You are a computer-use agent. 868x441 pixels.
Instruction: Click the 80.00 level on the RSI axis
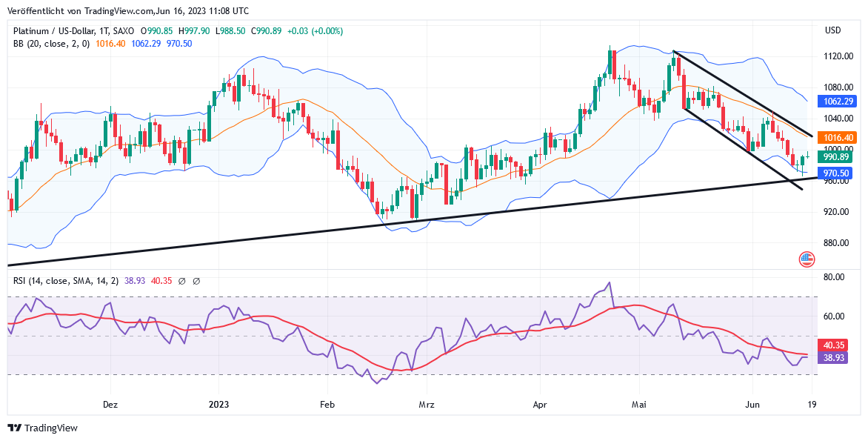pos(834,277)
